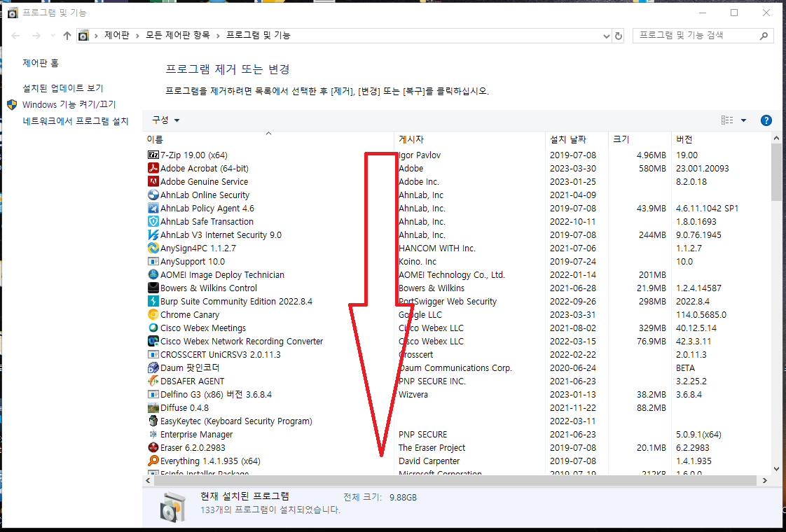Open 제어판 홈 link
The image size is (786, 532).
[x=41, y=63]
